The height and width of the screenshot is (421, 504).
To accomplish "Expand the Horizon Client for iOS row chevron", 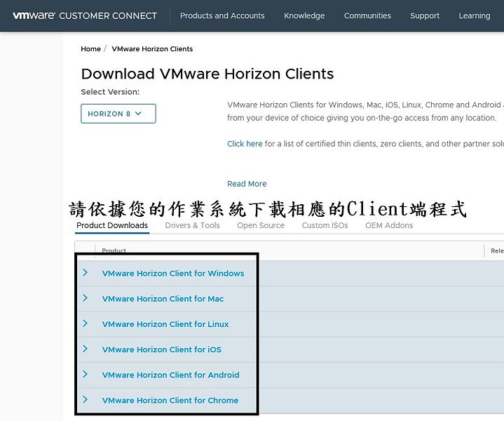I will 86,349.
